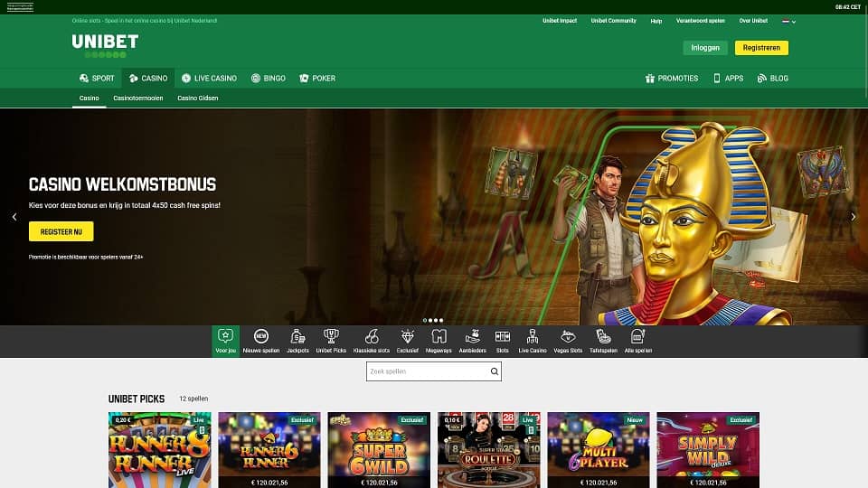The image size is (868, 488).
Task: Open the Megaways category
Action: pyautogui.click(x=439, y=341)
